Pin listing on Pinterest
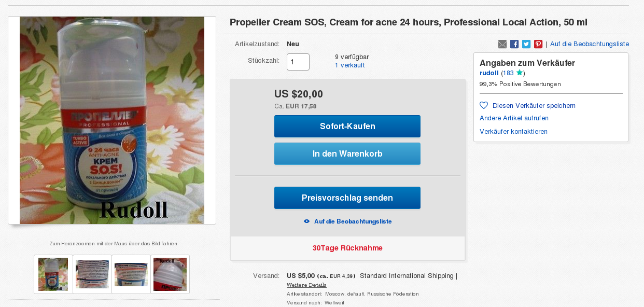Image resolution: width=644 pixels, height=307 pixels. [538, 44]
